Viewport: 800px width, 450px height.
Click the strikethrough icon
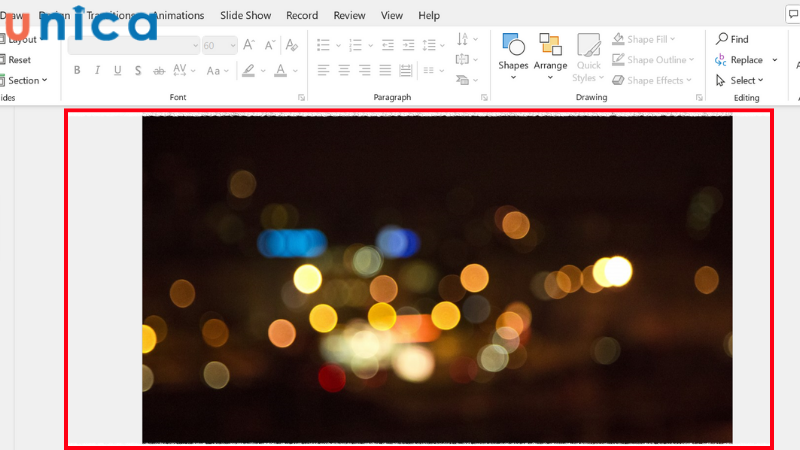coord(158,70)
